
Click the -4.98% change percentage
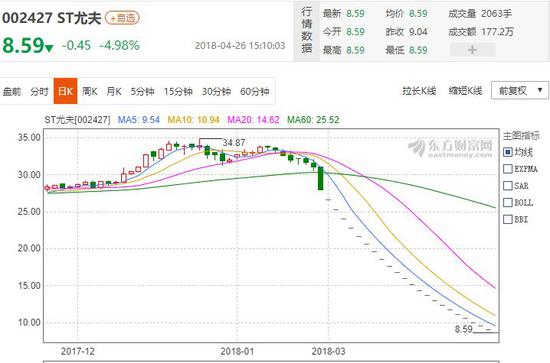[x=119, y=45]
